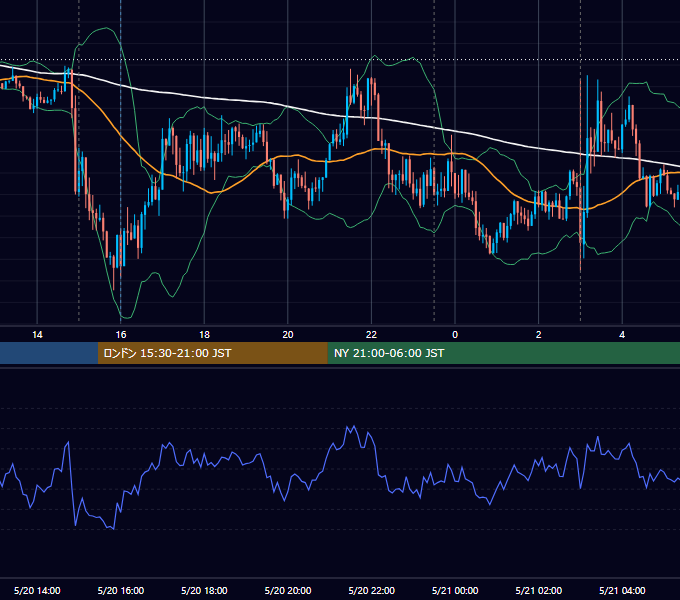Click the 0 hour label on price chart axis
Image resolution: width=680 pixels, height=600 pixels.
[x=455, y=335]
